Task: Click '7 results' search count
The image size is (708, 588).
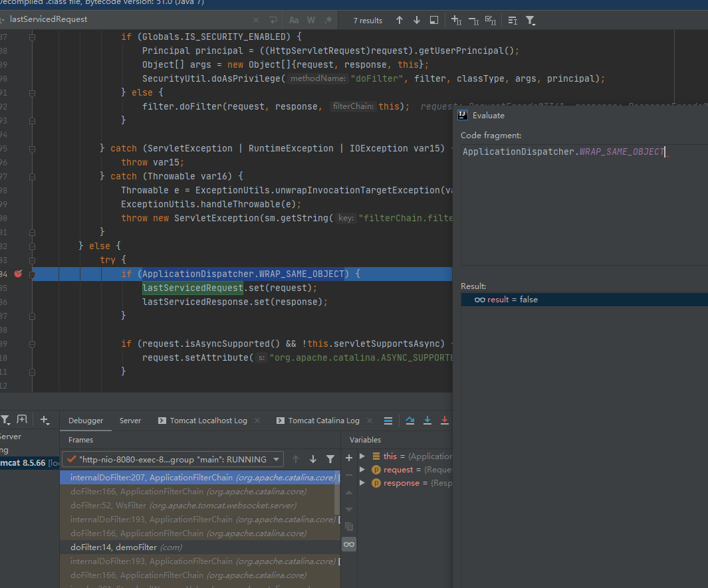Action: coord(368,21)
